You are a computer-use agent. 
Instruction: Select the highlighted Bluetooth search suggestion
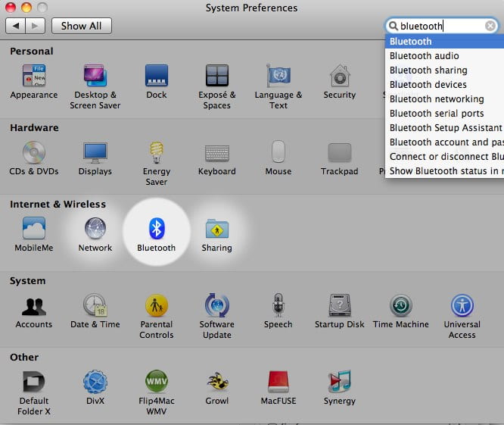point(444,42)
